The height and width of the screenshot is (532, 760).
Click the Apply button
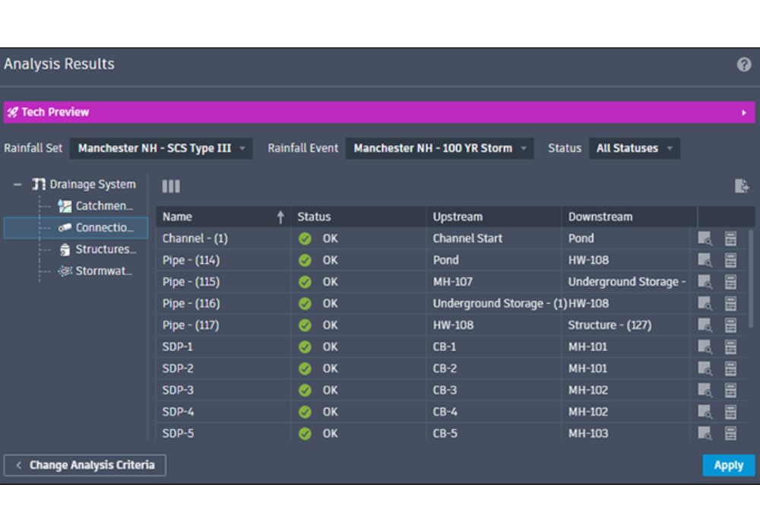coord(728,465)
